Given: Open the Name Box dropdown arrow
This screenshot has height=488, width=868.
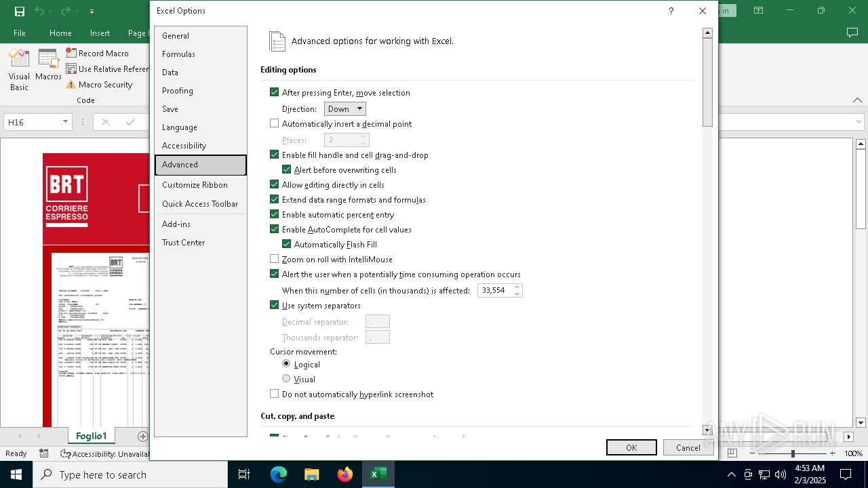Looking at the screenshot, I should (x=65, y=122).
